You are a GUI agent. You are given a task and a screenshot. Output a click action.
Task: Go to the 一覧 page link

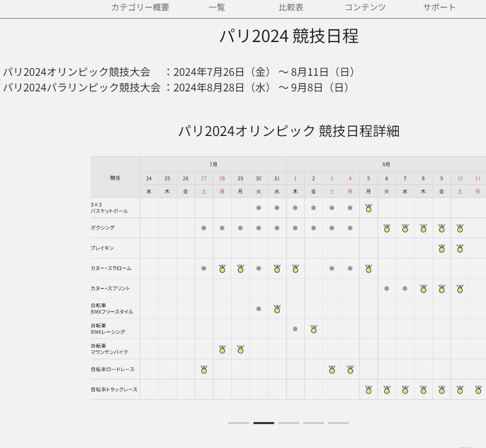tap(217, 7)
